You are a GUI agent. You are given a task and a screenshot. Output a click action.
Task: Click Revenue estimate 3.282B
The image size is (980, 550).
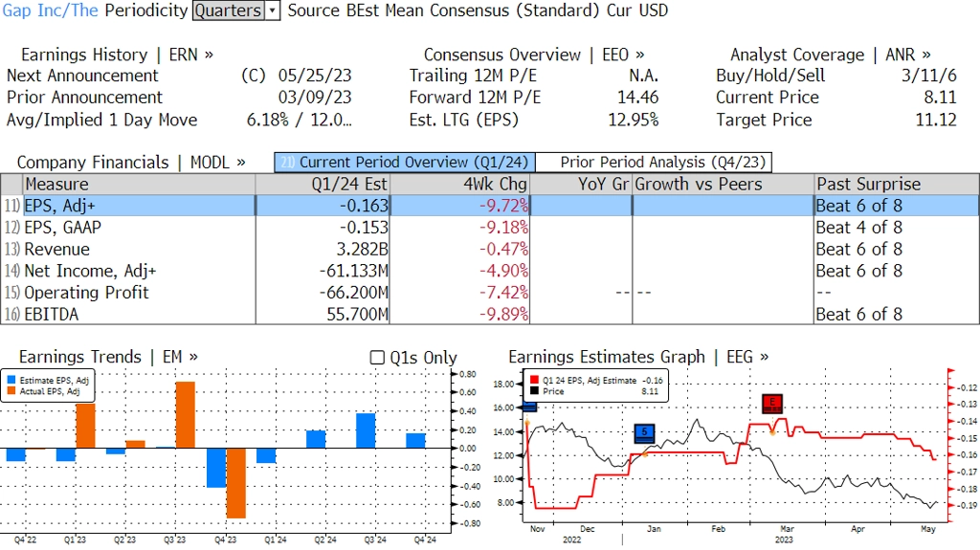363,250
